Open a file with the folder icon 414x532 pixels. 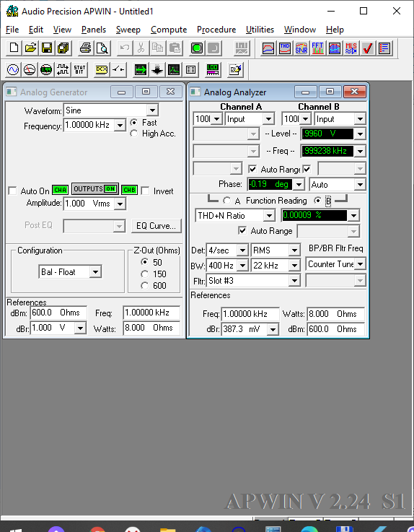(30, 48)
